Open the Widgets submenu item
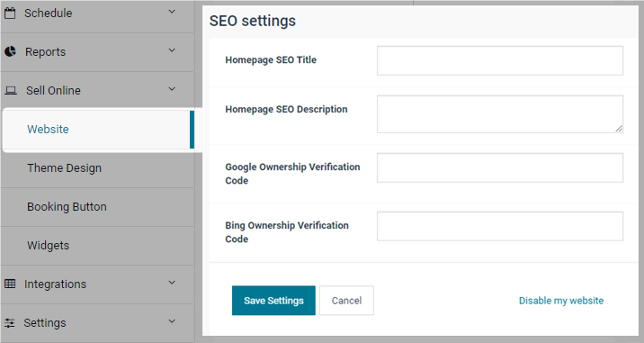644x343 pixels. (x=48, y=245)
